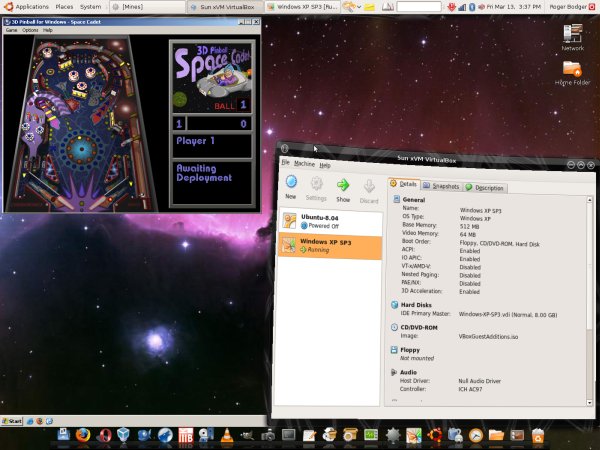600x450 pixels.
Task: Select the Details tab
Action: click(x=404, y=184)
